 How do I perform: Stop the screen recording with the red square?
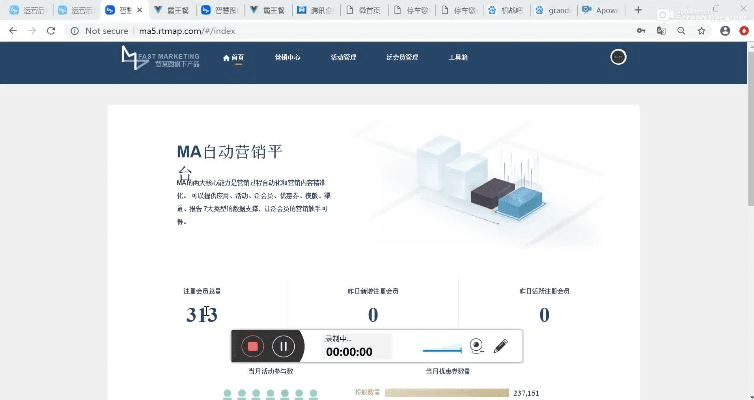253,346
